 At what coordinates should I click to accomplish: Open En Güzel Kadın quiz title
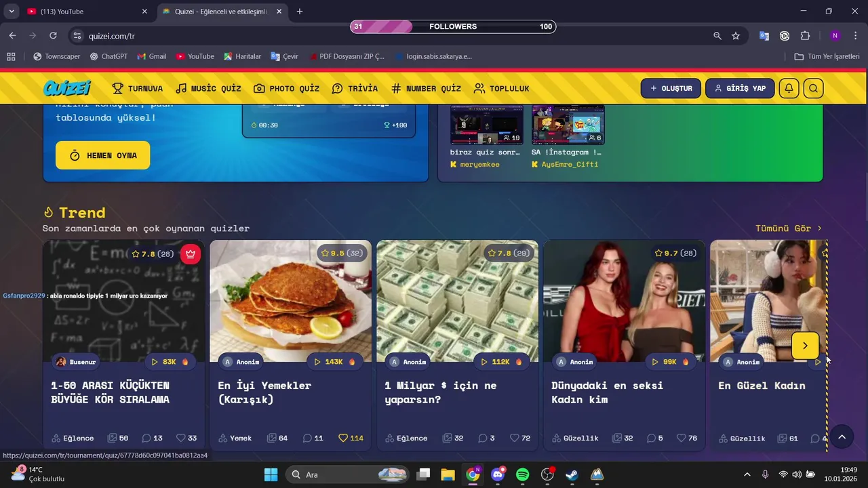pos(762,386)
